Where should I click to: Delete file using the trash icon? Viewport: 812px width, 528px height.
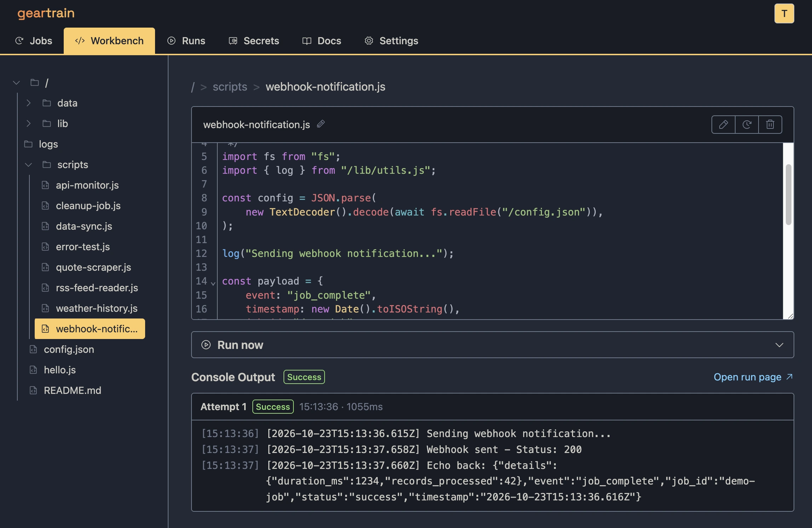770,125
